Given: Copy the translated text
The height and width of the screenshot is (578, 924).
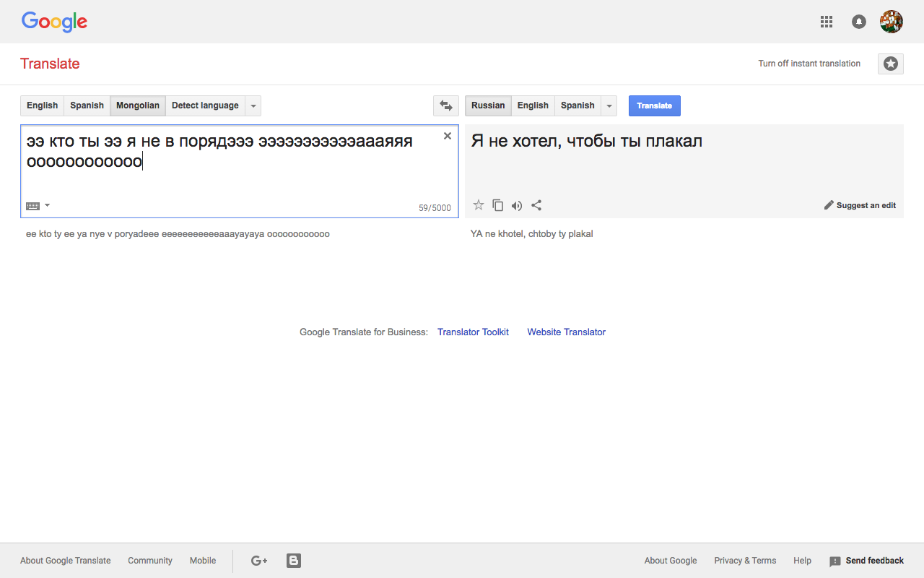Looking at the screenshot, I should tap(498, 205).
